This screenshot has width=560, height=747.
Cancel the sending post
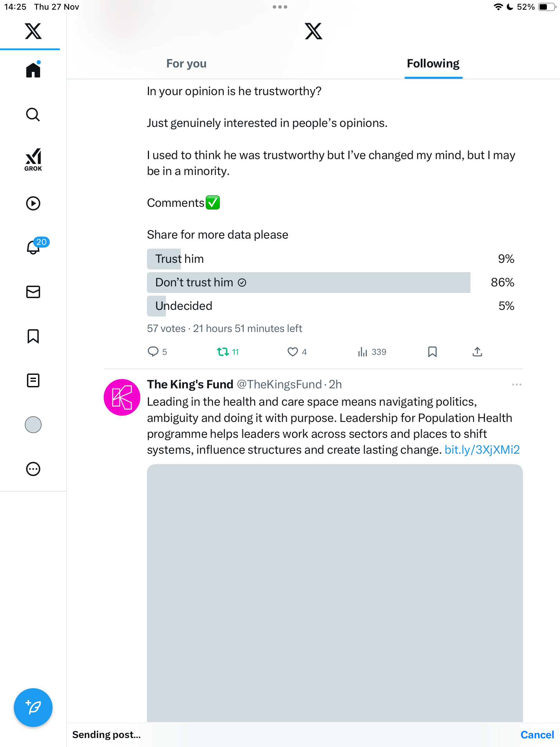pyautogui.click(x=537, y=735)
